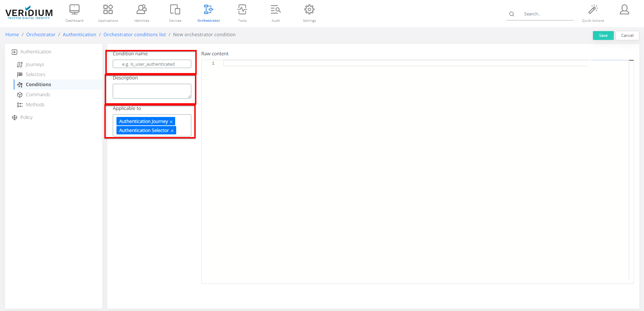The image size is (644, 311).
Task: Open Quick Actions magic wand
Action: (593, 10)
